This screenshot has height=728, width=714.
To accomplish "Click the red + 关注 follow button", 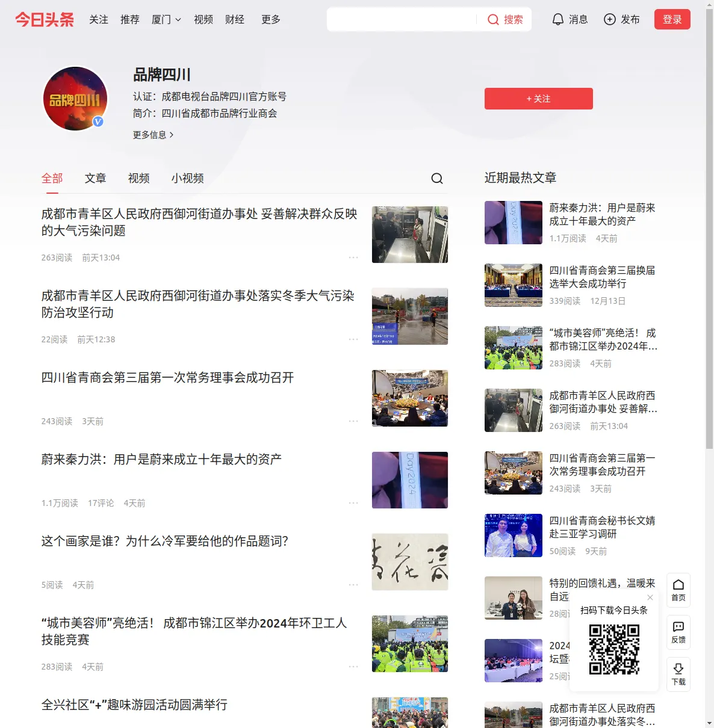I will tap(539, 99).
